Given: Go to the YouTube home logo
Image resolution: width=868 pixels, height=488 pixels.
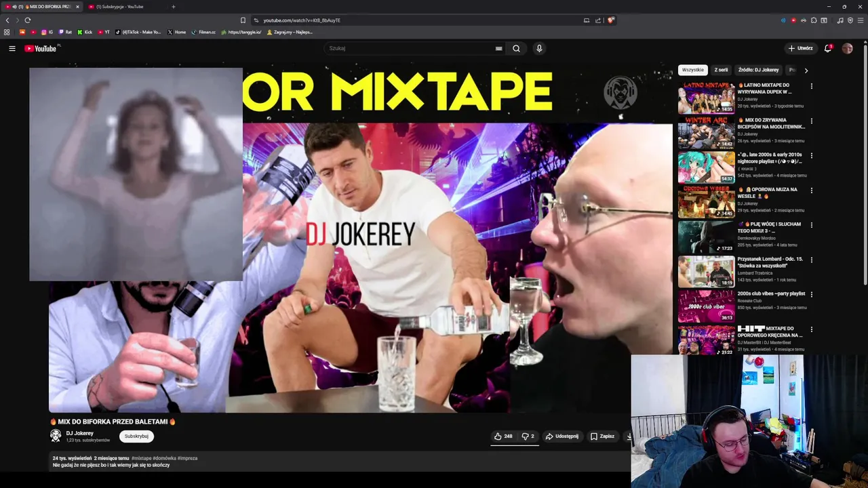Looking at the screenshot, I should 41,48.
